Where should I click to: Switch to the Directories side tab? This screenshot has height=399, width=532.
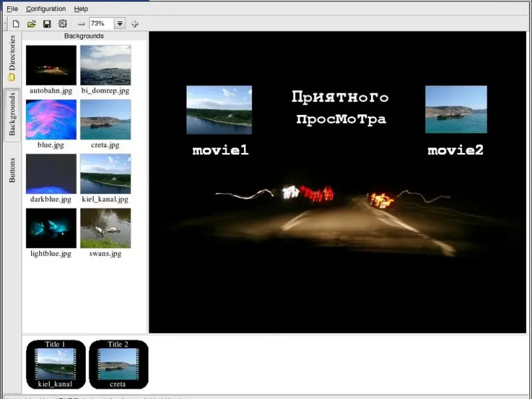[x=12, y=58]
